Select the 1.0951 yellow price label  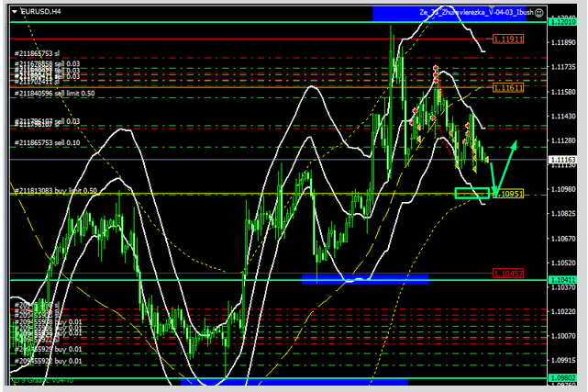(x=508, y=194)
